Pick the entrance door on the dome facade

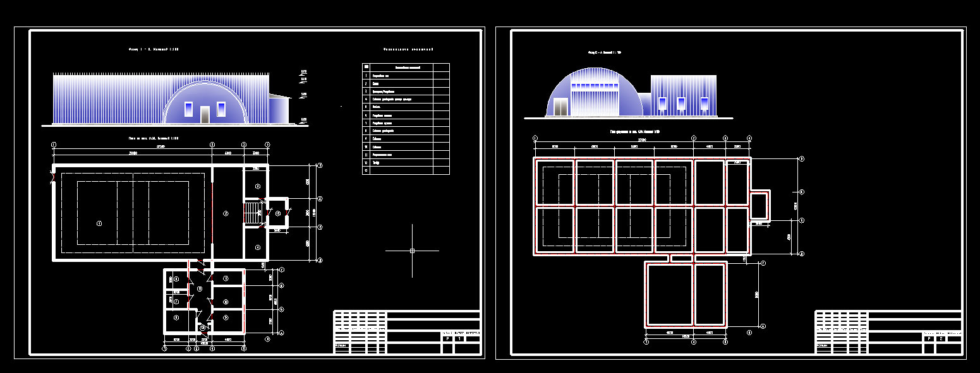tap(560, 107)
